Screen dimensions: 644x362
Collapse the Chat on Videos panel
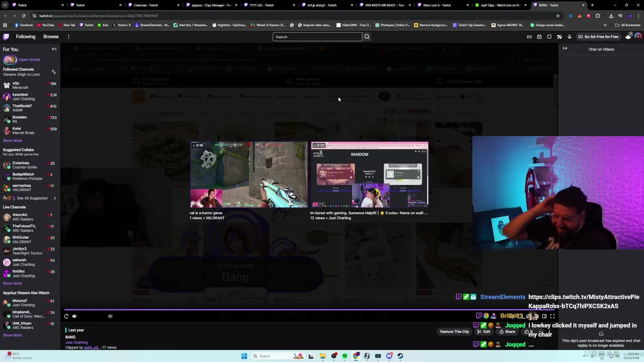[x=565, y=49]
